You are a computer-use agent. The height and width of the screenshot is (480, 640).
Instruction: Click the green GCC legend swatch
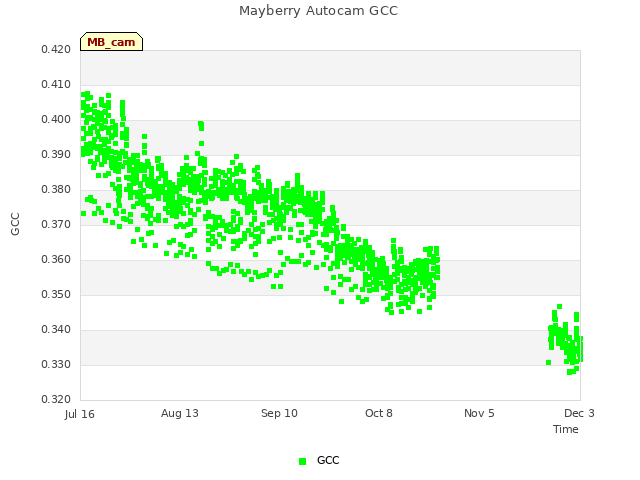click(x=302, y=461)
